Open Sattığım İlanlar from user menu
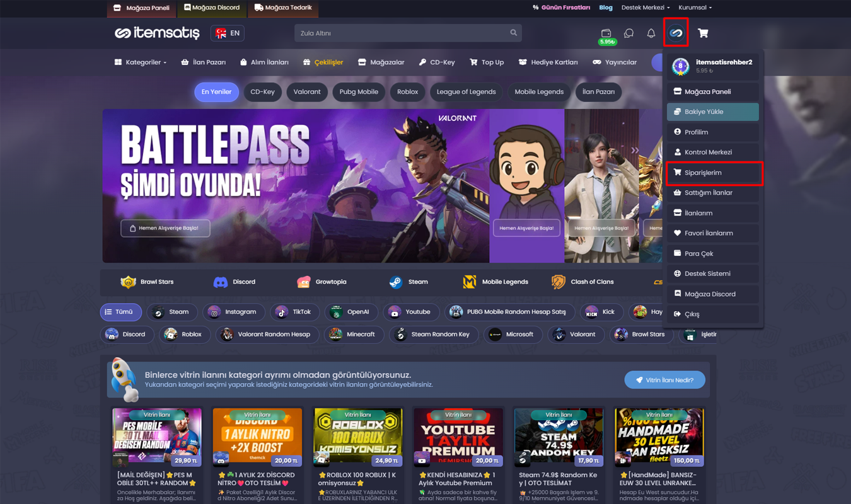Screen dimensions: 851x504 point(712,193)
